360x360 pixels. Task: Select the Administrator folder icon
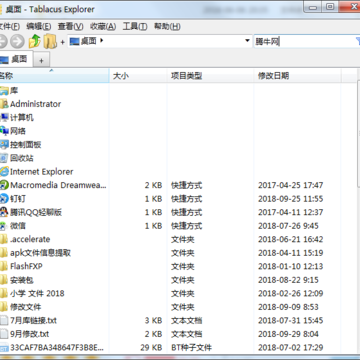[4, 104]
